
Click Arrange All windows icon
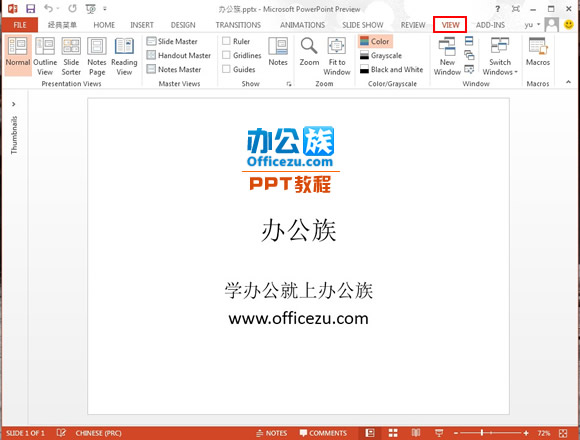click(469, 41)
